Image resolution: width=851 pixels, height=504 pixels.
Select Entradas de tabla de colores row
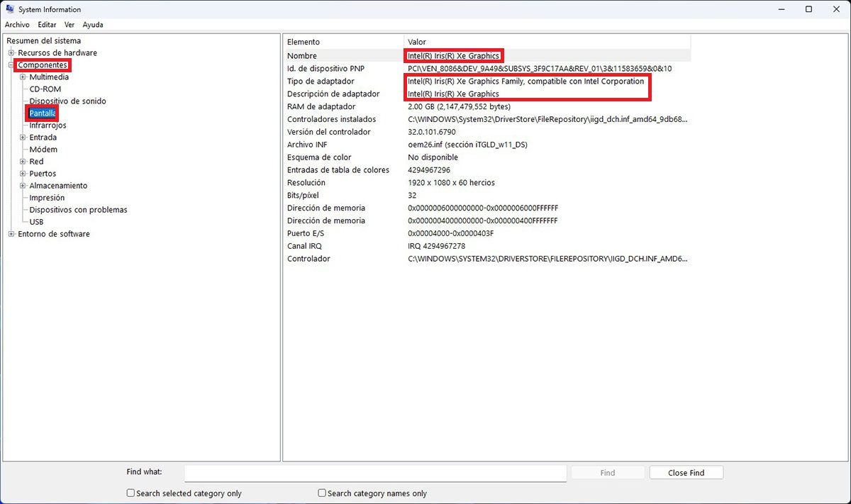coord(486,170)
